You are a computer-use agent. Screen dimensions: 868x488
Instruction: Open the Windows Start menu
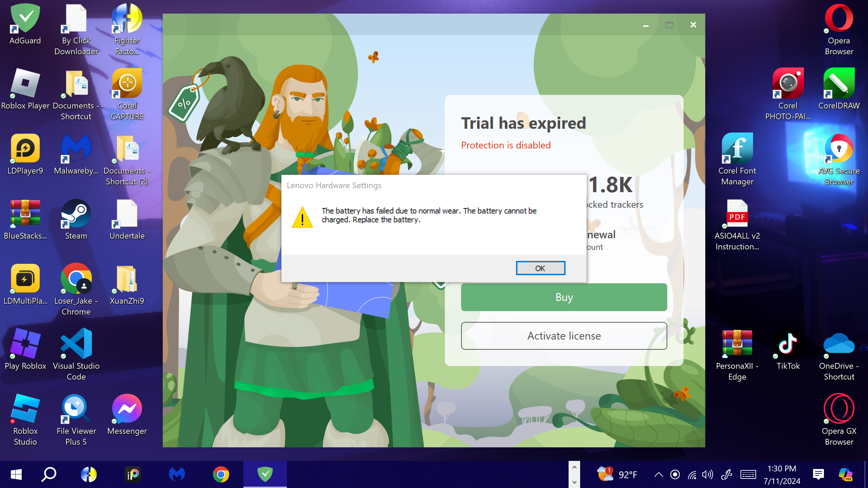click(16, 474)
